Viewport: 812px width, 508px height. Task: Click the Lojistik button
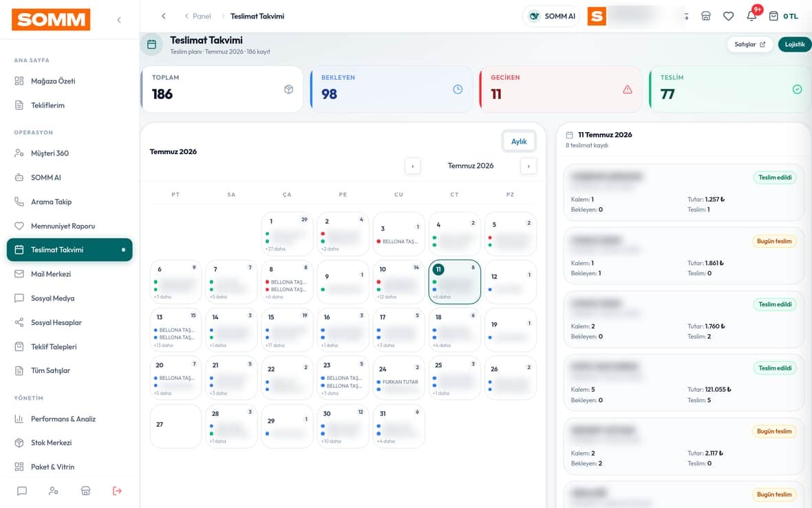click(x=794, y=45)
